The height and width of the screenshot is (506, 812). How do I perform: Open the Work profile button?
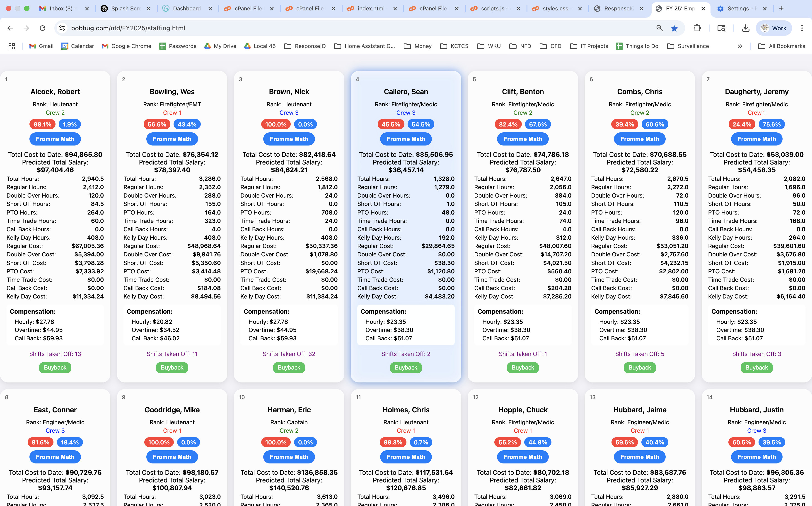(774, 28)
